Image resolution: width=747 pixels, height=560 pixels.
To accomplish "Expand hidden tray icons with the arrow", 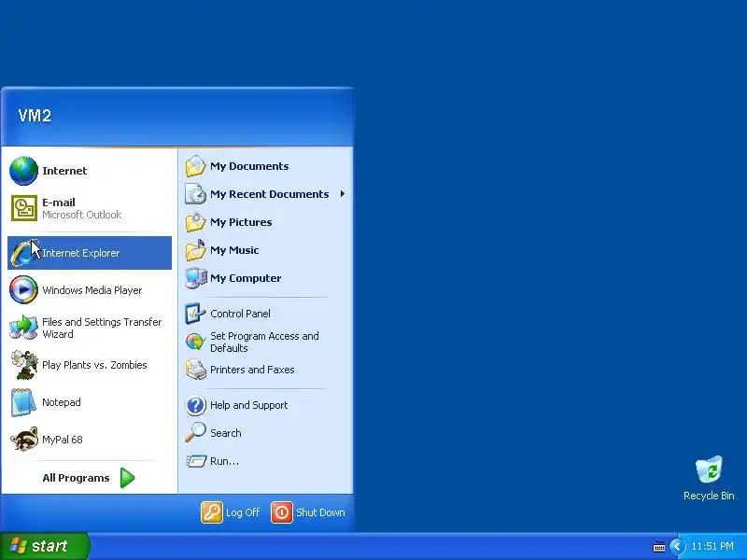I will pos(676,546).
